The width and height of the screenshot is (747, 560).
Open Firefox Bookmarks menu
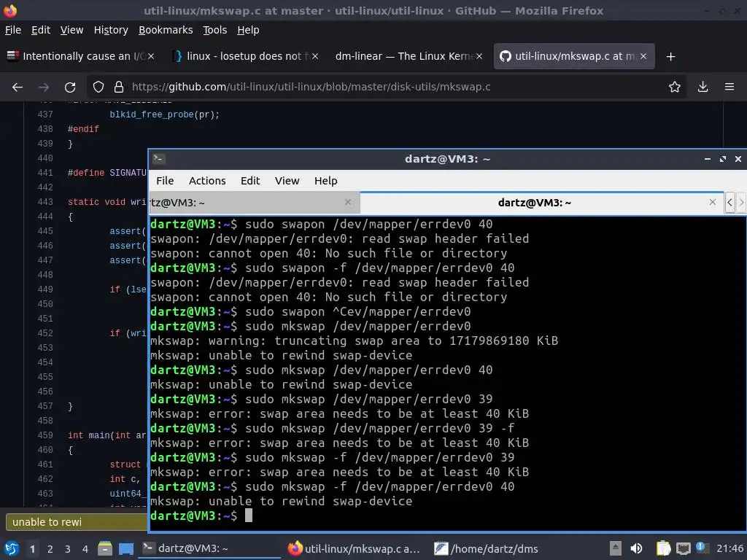click(x=166, y=30)
